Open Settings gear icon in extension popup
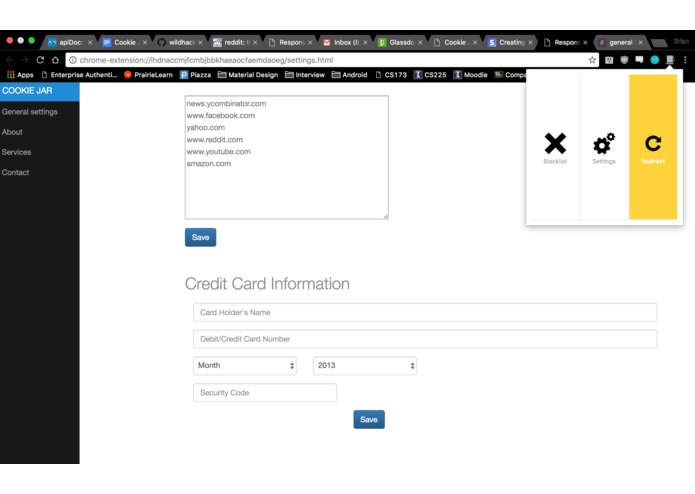This screenshot has width=695, height=494. [x=604, y=144]
